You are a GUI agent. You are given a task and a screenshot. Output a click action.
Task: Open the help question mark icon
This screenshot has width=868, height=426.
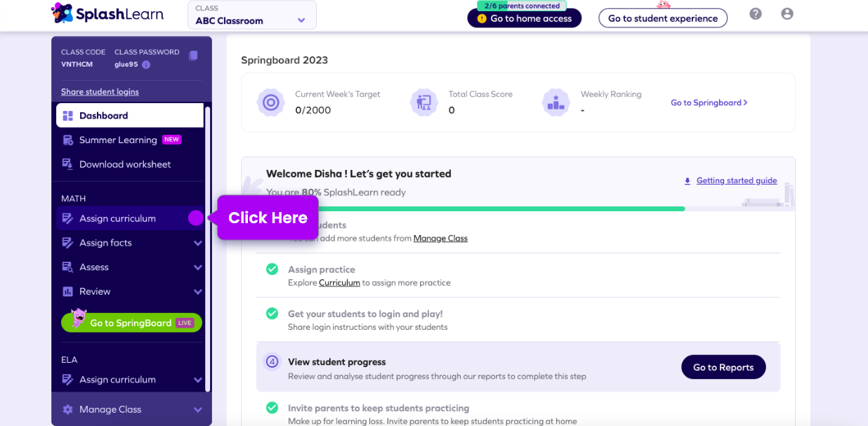click(756, 14)
